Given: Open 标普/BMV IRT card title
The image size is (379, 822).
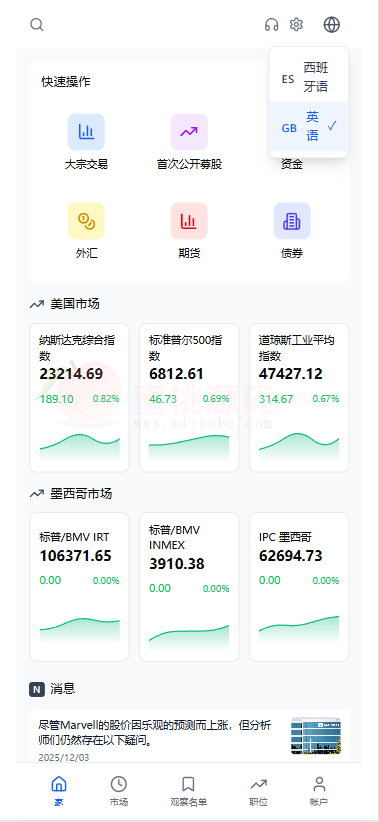Looking at the screenshot, I should coord(74,537).
